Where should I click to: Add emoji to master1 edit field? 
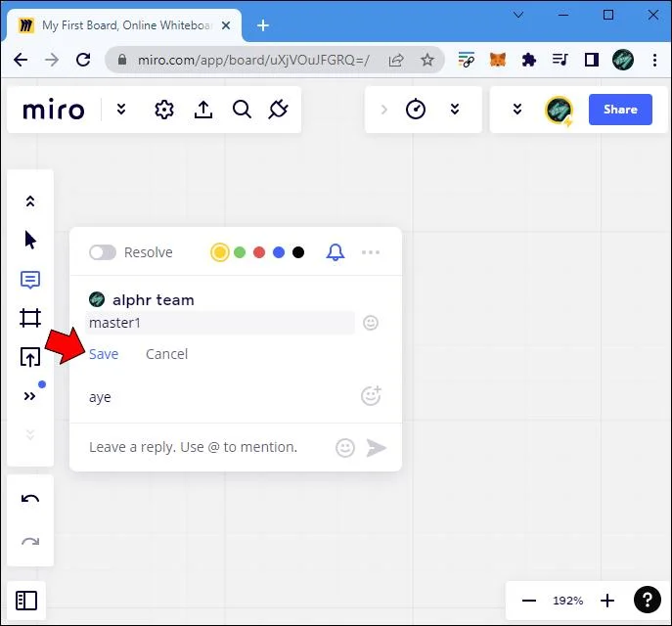click(x=371, y=323)
